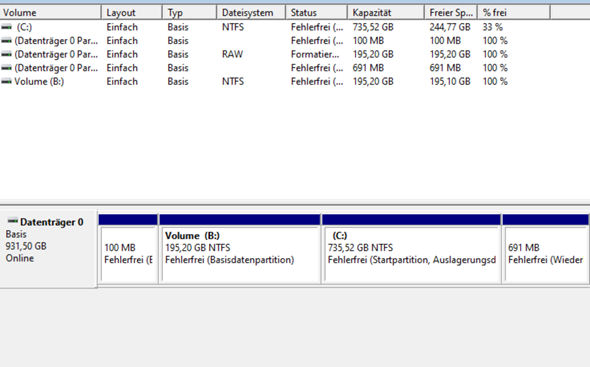This screenshot has width=590, height=367.
Task: Sort by % frei column header
Action: pyautogui.click(x=514, y=12)
